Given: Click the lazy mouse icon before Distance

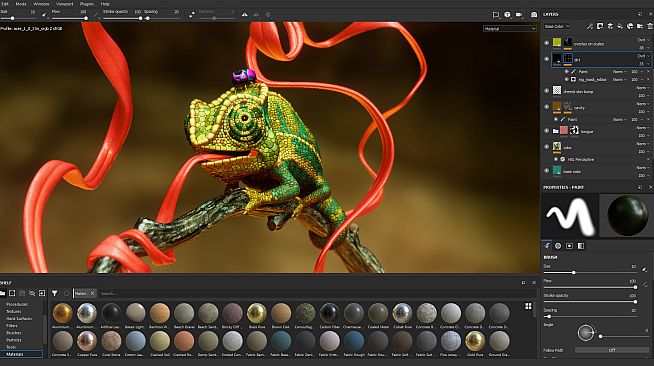Looking at the screenshot, I should point(192,15).
